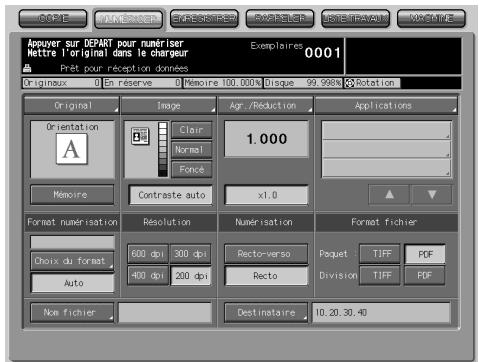Open the second Applications list slot
Viewport: 479px width, 362px height.
point(386,149)
